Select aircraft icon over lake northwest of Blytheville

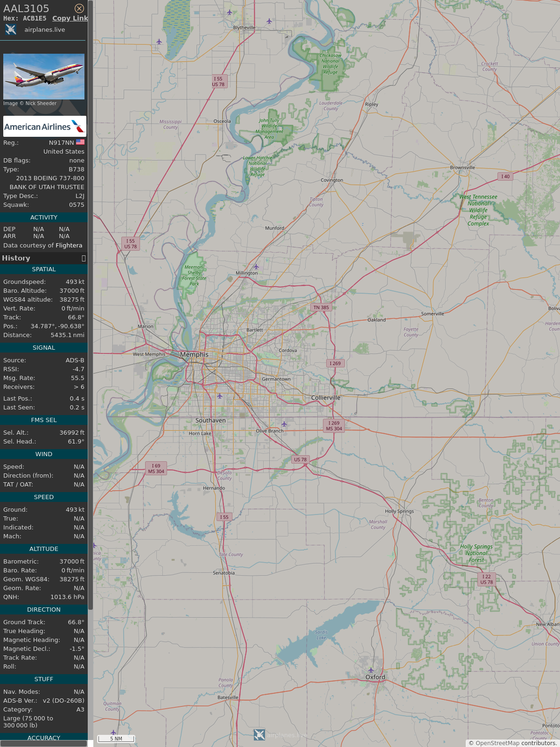coord(159,42)
